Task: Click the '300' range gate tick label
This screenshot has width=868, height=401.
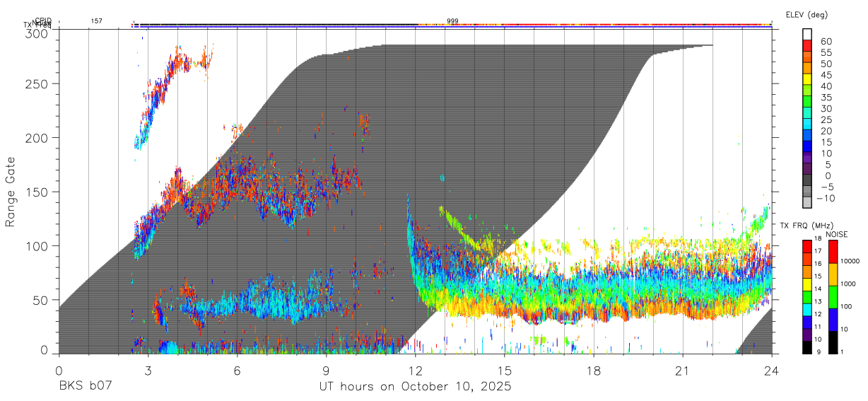Action: [37, 33]
